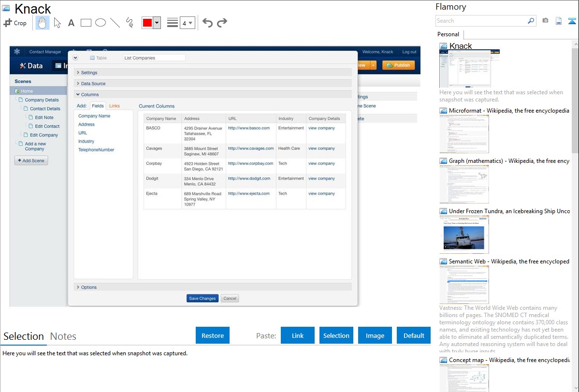
Task: Paste as Link
Action: 298,335
